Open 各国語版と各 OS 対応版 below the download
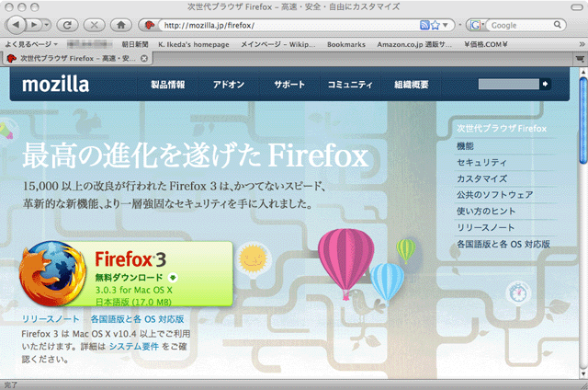 pyautogui.click(x=137, y=319)
